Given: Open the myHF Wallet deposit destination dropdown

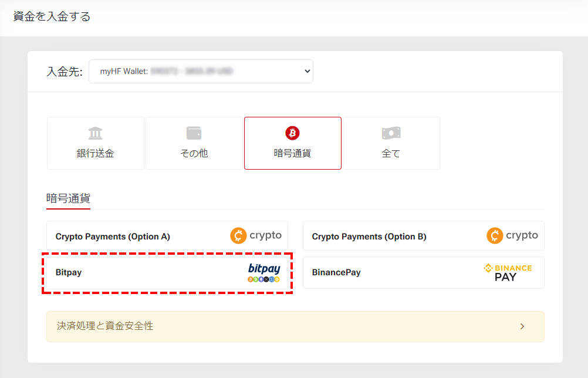Looking at the screenshot, I should pos(201,71).
